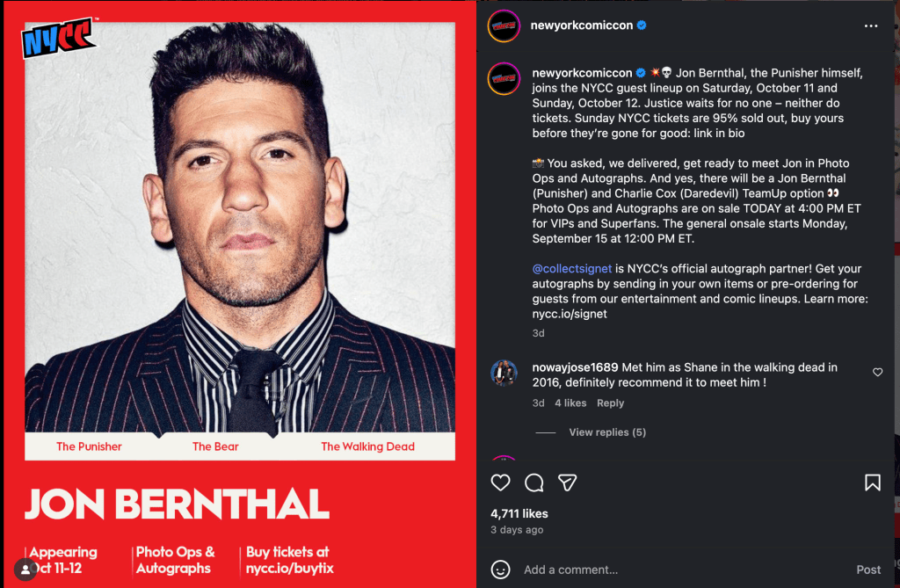The width and height of the screenshot is (900, 588).
Task: Share the post via paper plane icon
Action: pyautogui.click(x=568, y=483)
